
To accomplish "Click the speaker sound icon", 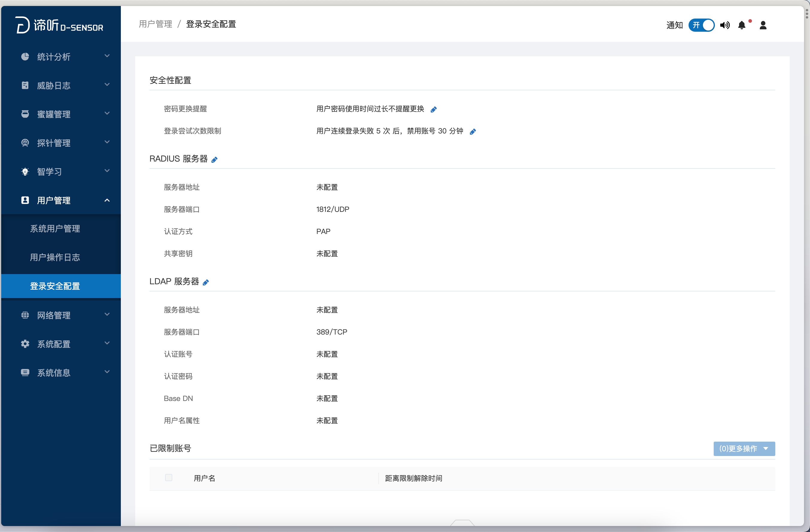I will (x=724, y=25).
